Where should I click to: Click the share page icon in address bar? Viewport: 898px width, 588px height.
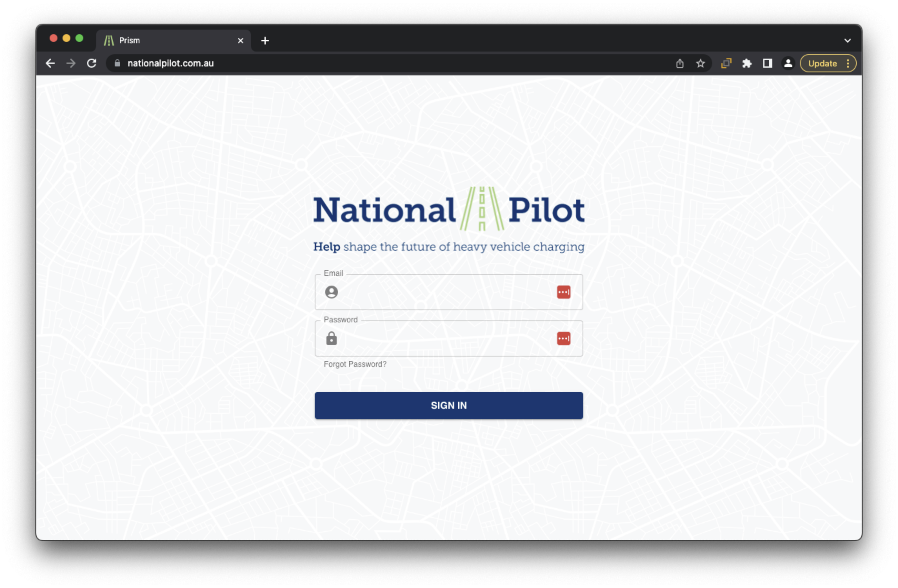pyautogui.click(x=680, y=64)
